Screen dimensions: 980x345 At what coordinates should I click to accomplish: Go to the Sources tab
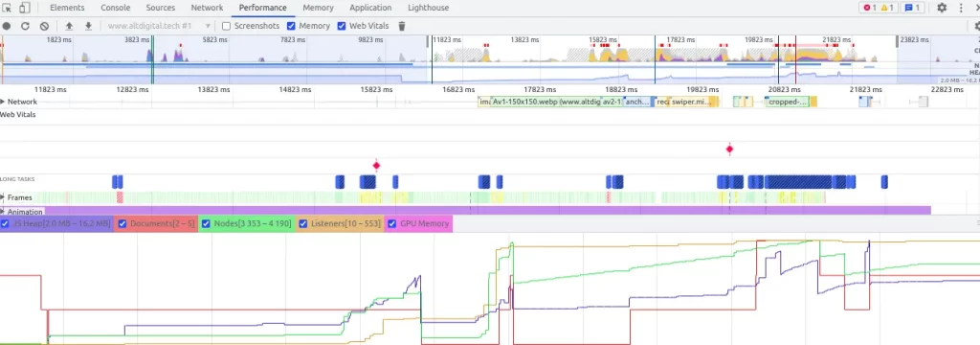coord(161,8)
